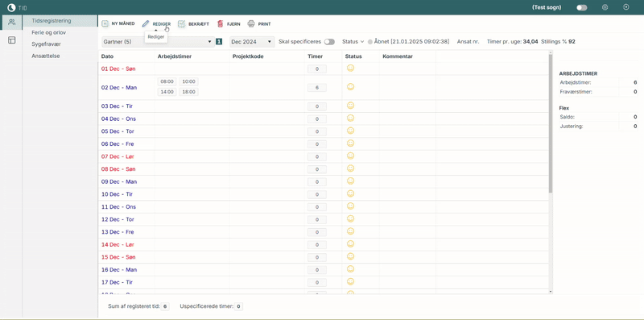
Task: Click status smiley for 17 Dec - Tir
Action: point(350,282)
